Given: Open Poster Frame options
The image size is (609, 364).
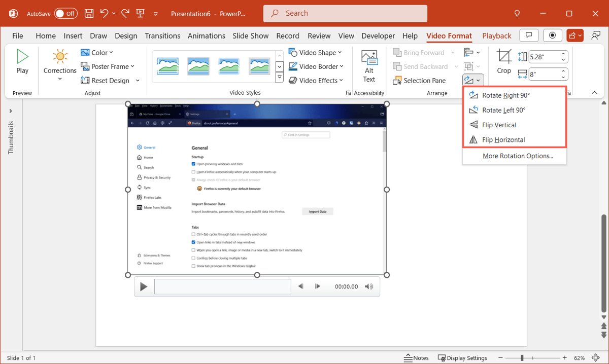Looking at the screenshot, I should point(108,66).
